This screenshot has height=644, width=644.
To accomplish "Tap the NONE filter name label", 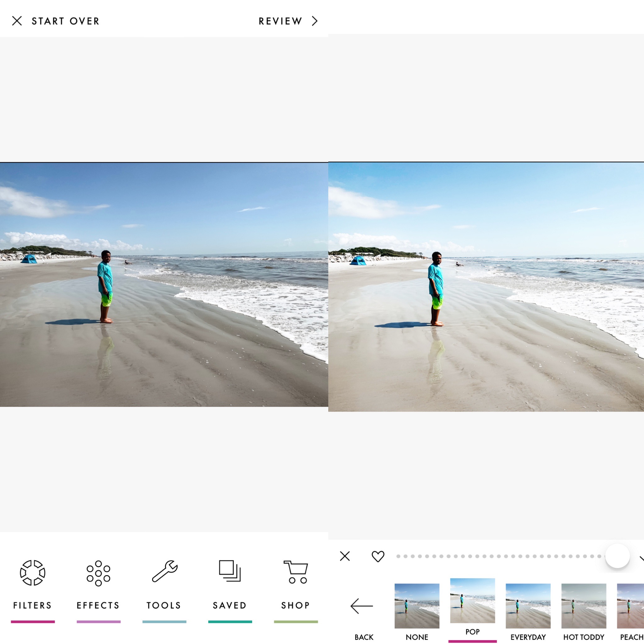I will pos(417,637).
